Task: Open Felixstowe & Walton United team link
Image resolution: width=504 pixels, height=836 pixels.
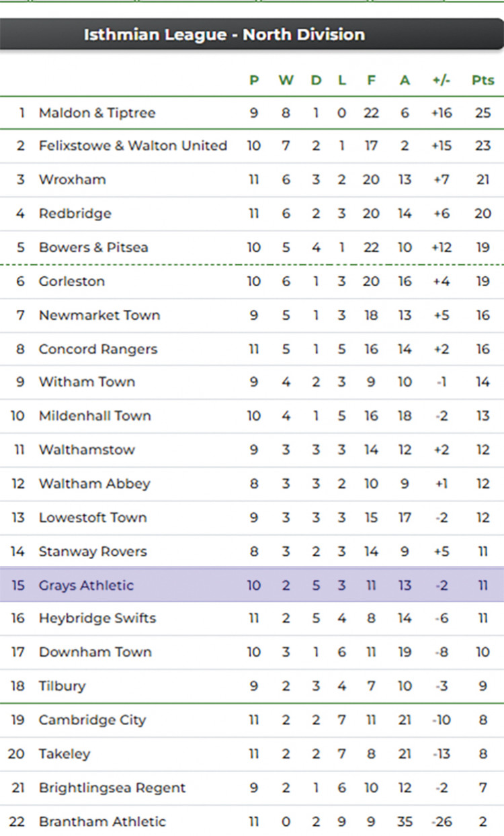Action: [132, 146]
